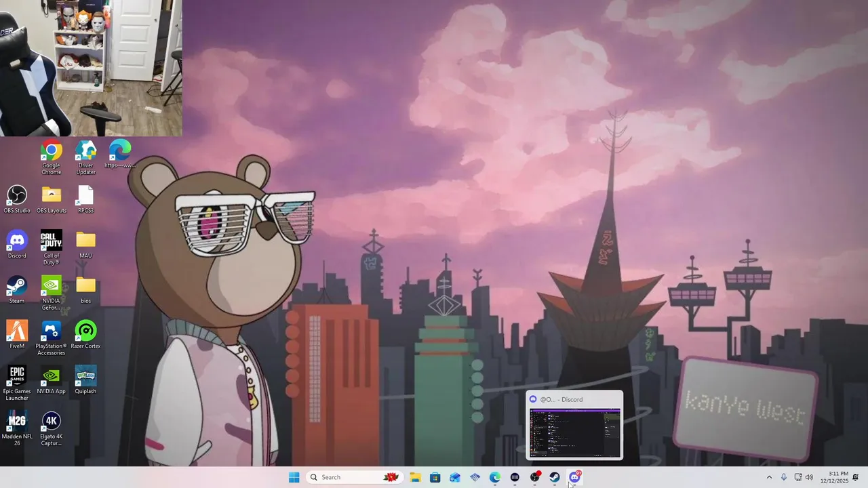Select the Steam desktop shortcut
The image size is (868, 488).
[17, 289]
